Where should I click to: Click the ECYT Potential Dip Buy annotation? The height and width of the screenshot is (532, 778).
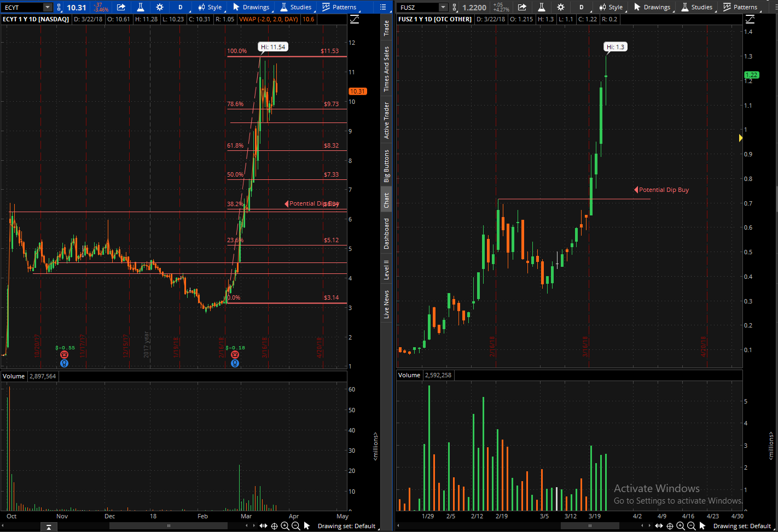[312, 204]
